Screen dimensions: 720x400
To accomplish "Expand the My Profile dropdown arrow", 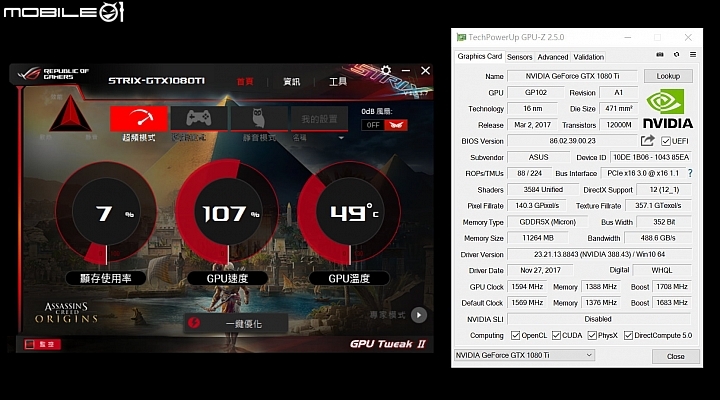I will click(x=341, y=138).
